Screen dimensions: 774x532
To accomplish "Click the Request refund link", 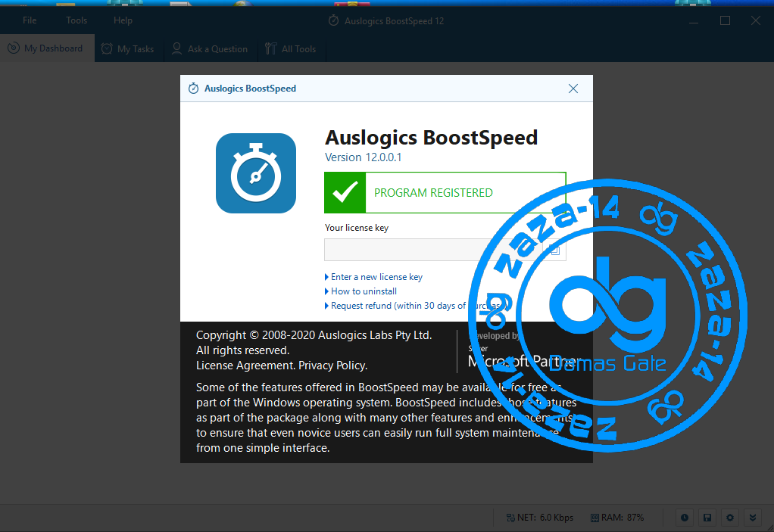I will pyautogui.click(x=419, y=306).
